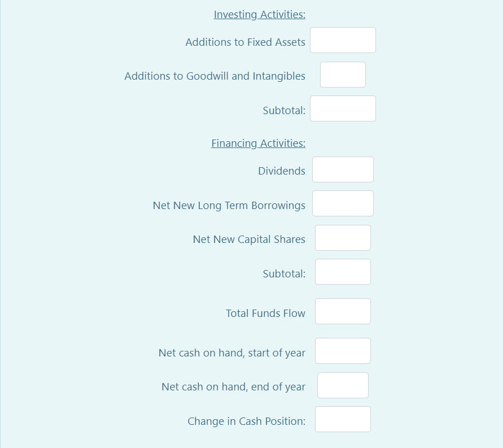Click inside the Dividends input field

(343, 169)
